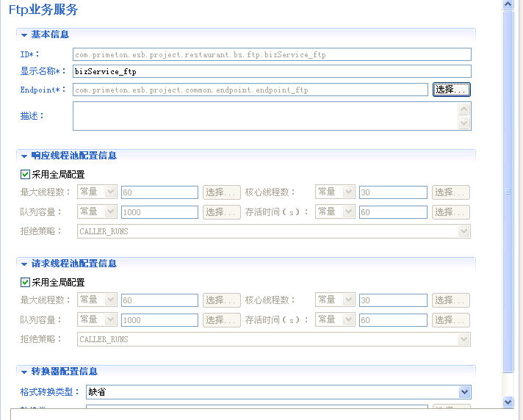Click the page scrollbar up arrow
Viewport: 523px width, 420px height.
pyautogui.click(x=508, y=5)
